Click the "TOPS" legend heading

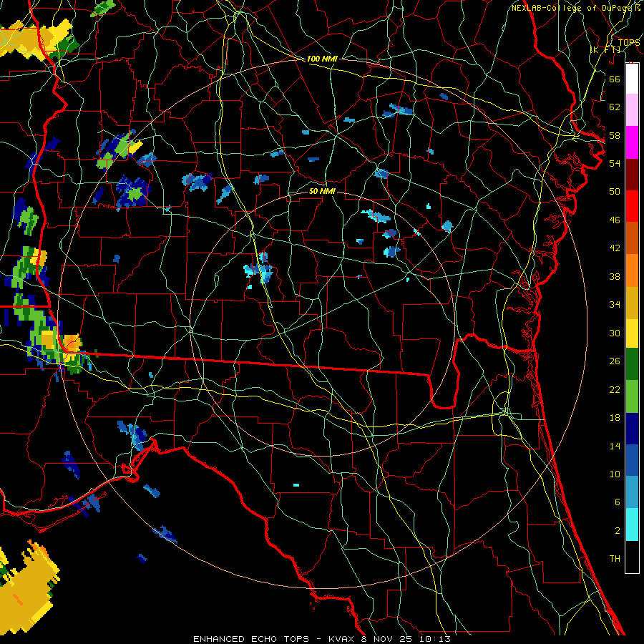tap(629, 42)
